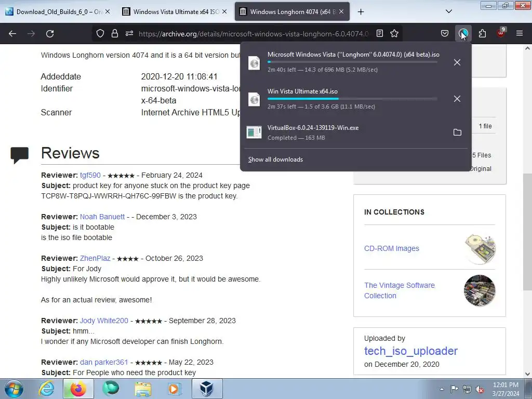Show hidden system tray icons
Image resolution: width=532 pixels, height=399 pixels.
click(442, 389)
